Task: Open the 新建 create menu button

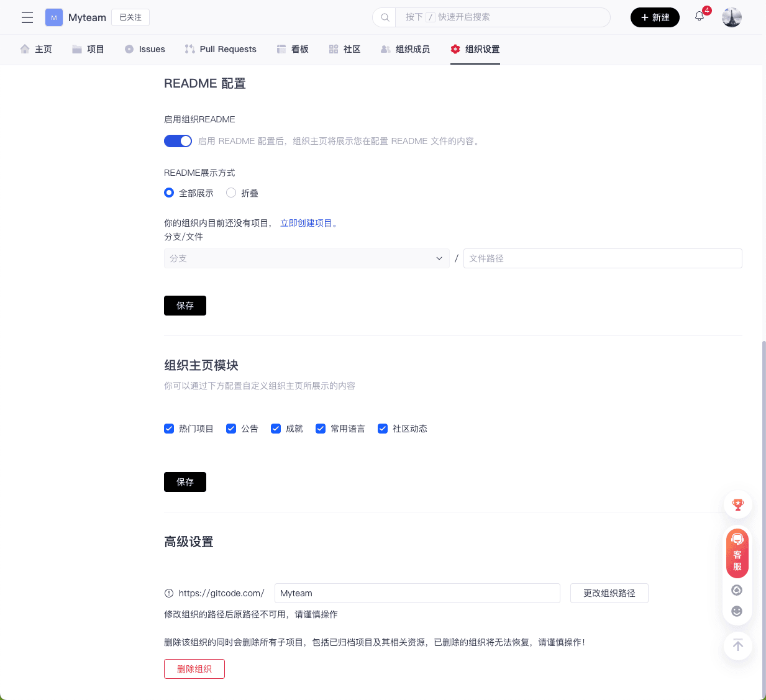Action: (655, 17)
